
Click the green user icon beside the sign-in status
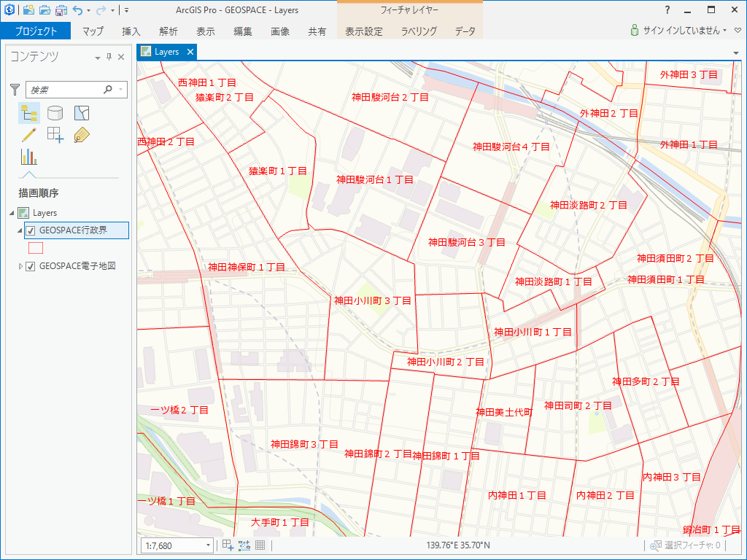pos(634,31)
